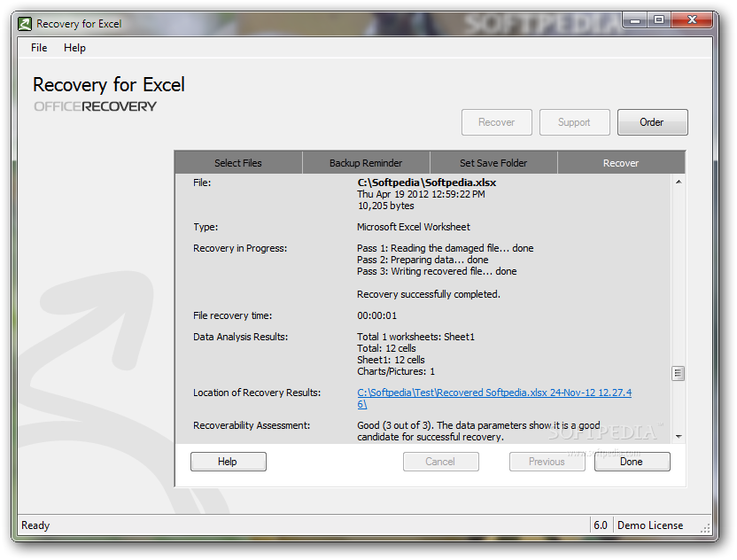
Task: Click the Recovery for Excel title bar icon
Action: pos(25,24)
